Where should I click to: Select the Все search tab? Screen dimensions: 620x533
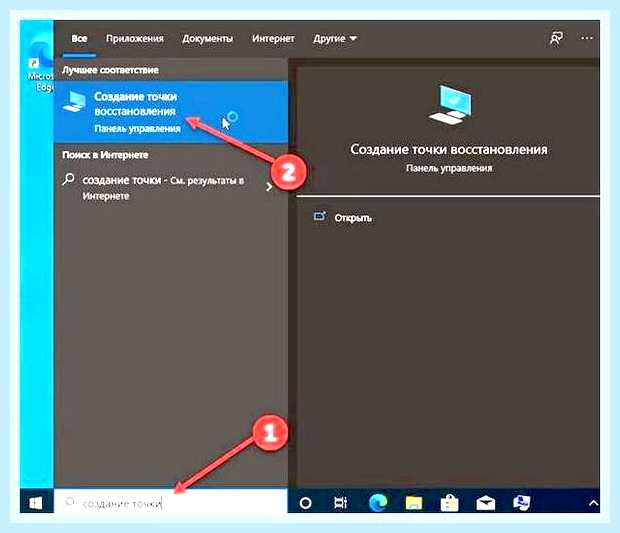(79, 39)
